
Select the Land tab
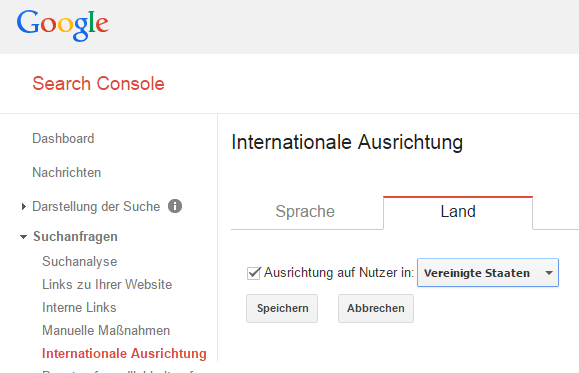coord(458,213)
